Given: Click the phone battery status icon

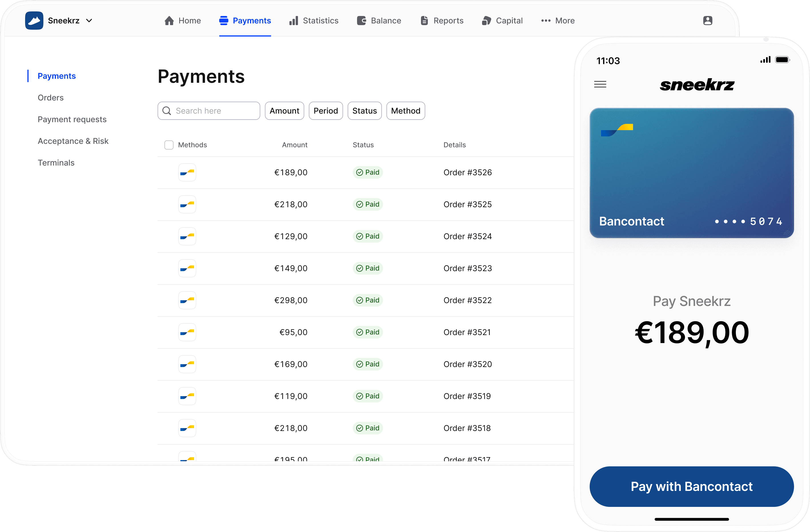Looking at the screenshot, I should (x=782, y=60).
